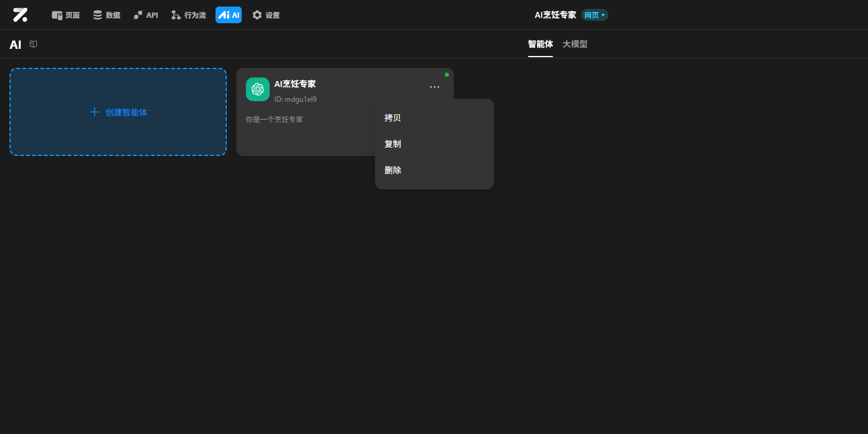Open the AI烹饪专家 agent card title
Viewport: 868px width, 434px height.
(x=295, y=84)
